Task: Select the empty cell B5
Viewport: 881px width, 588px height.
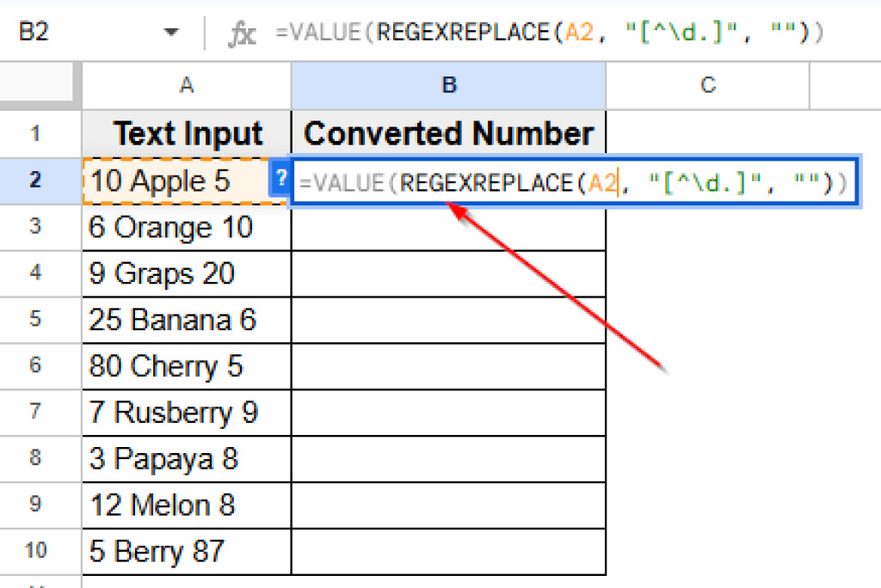Action: pyautogui.click(x=448, y=320)
